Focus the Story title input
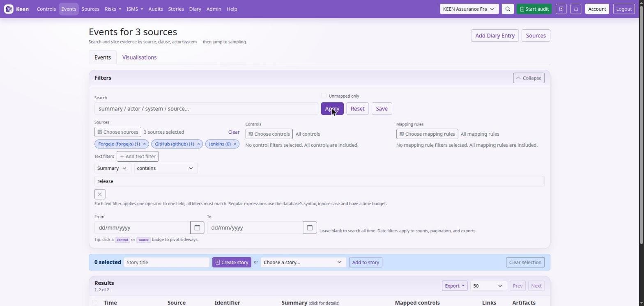 [167, 263]
